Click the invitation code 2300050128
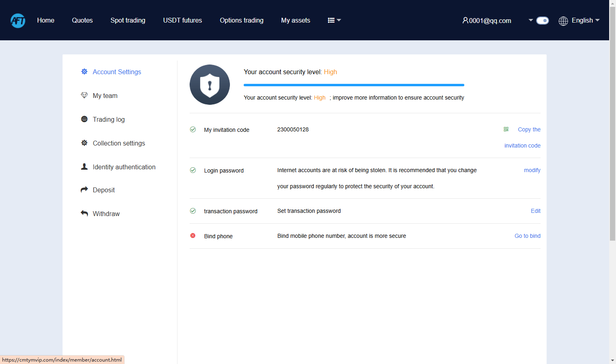The image size is (616, 364). pyautogui.click(x=293, y=129)
